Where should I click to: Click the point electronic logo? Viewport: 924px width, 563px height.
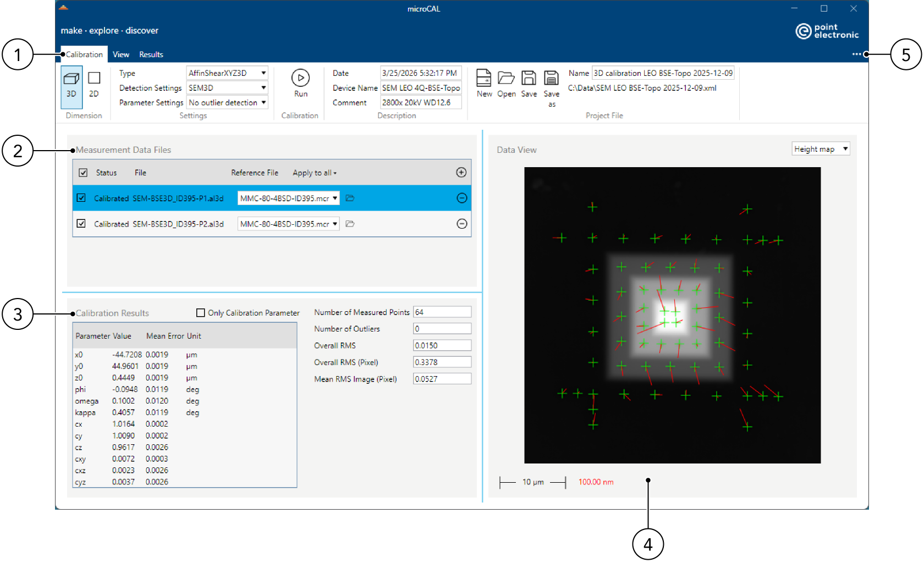coord(827,31)
